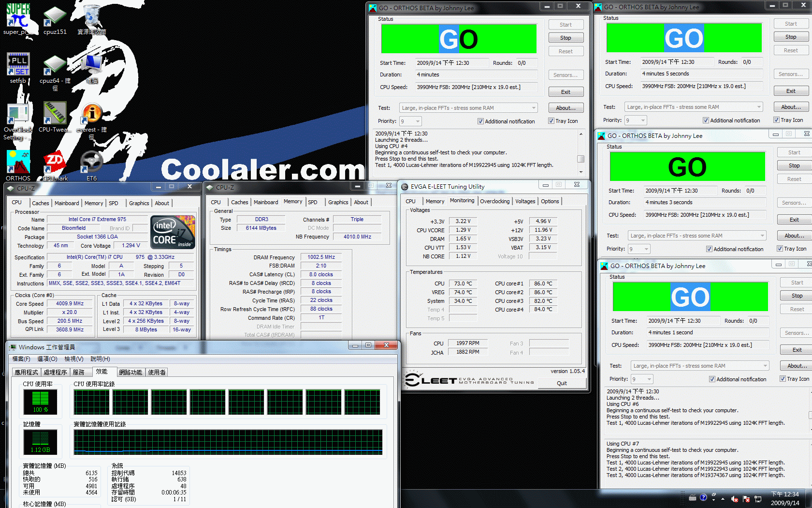This screenshot has height=508, width=812.
Task: Open Test dropdown in the ORTHOS 1 second window
Action: tap(700, 366)
